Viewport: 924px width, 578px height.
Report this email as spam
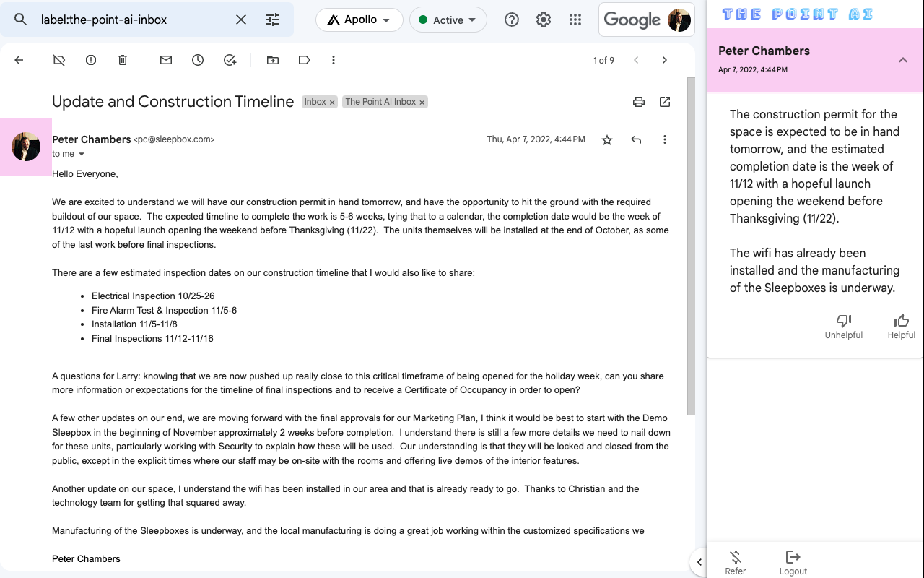click(x=91, y=60)
